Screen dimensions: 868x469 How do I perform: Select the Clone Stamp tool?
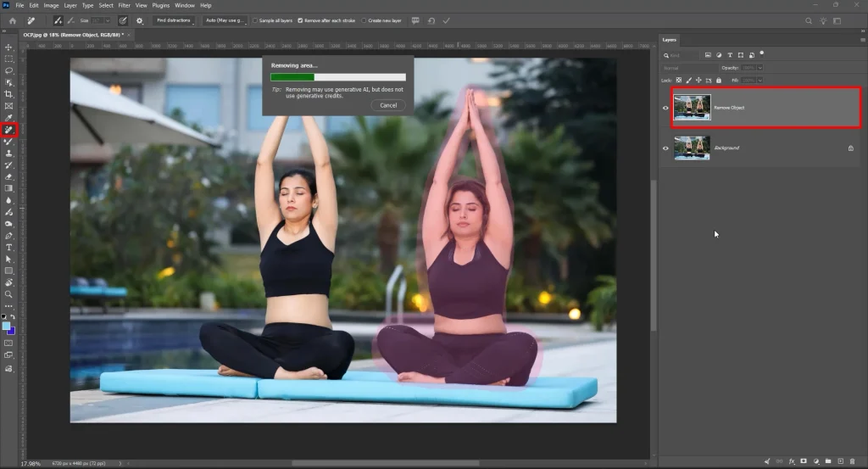point(8,154)
